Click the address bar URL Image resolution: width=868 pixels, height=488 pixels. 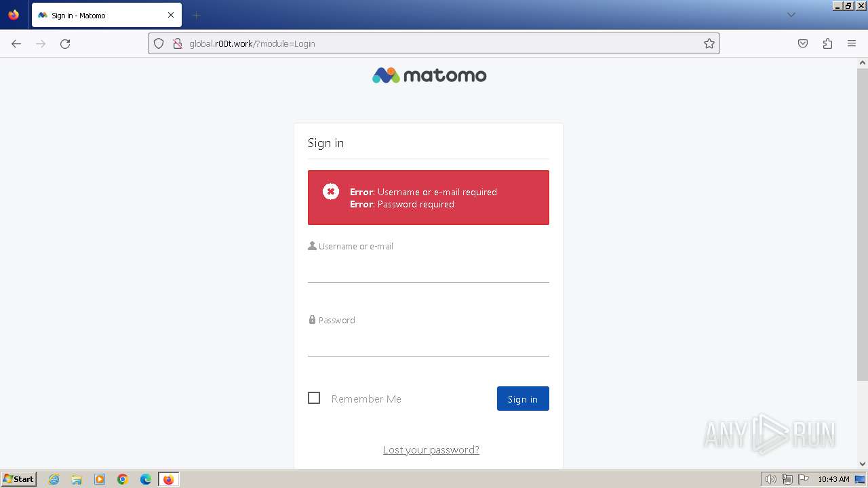(252, 43)
